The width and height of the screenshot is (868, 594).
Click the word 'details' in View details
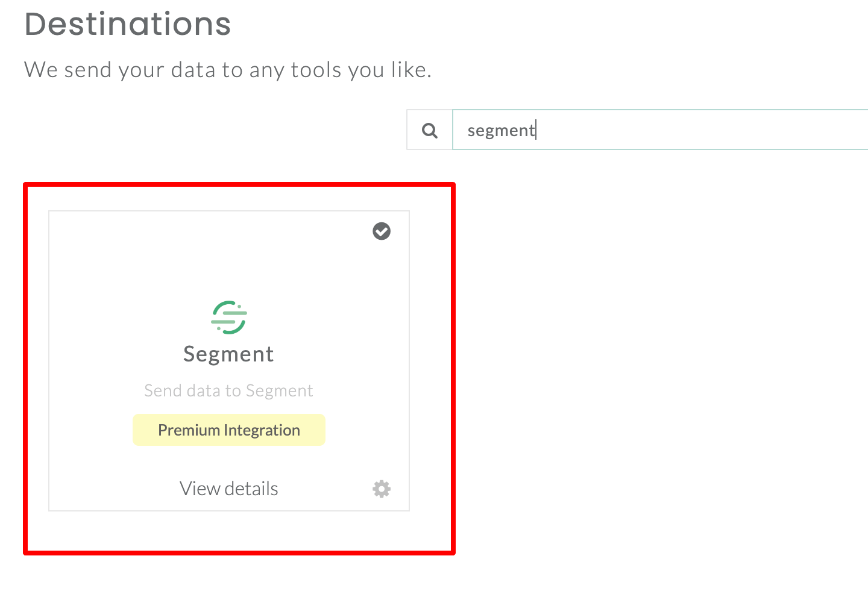pyautogui.click(x=251, y=489)
